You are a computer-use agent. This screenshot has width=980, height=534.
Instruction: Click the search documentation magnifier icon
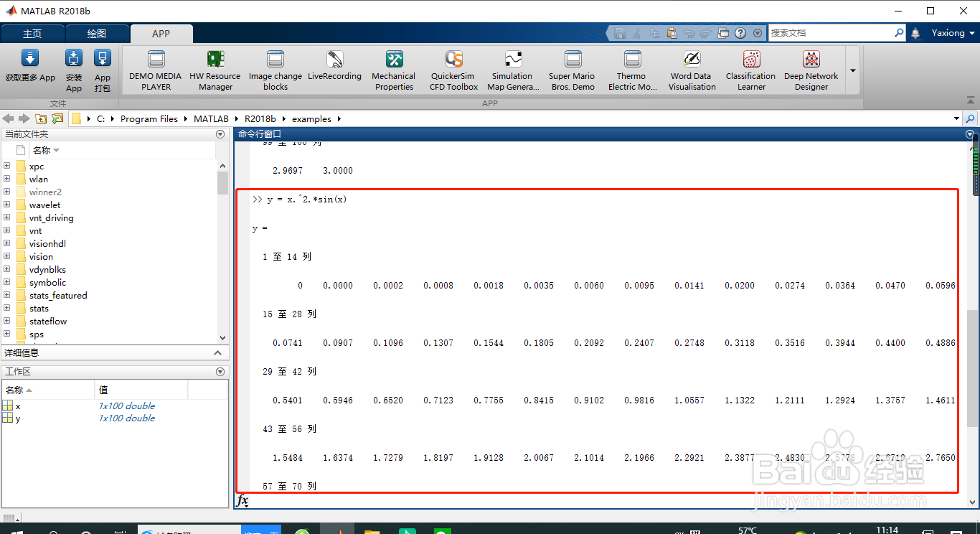click(x=900, y=33)
